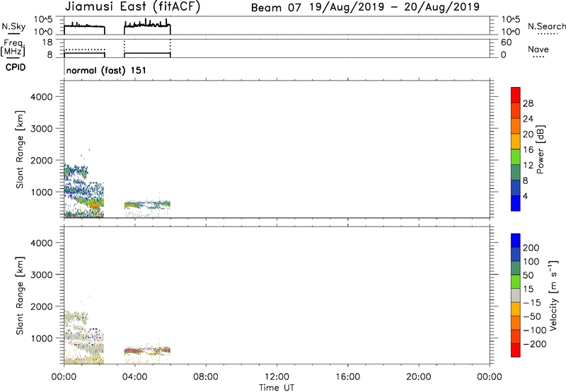
Task: Click the 'Slant Range [km]' label of power panel
Action: [x=20, y=149]
